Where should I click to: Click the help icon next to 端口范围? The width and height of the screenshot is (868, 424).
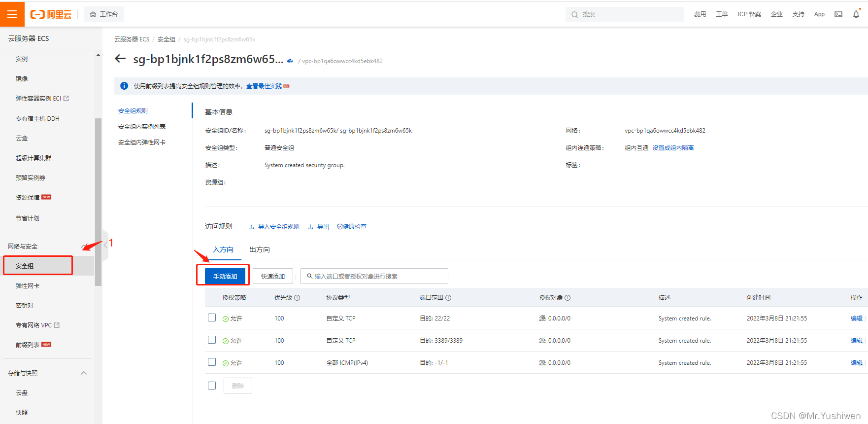448,298
